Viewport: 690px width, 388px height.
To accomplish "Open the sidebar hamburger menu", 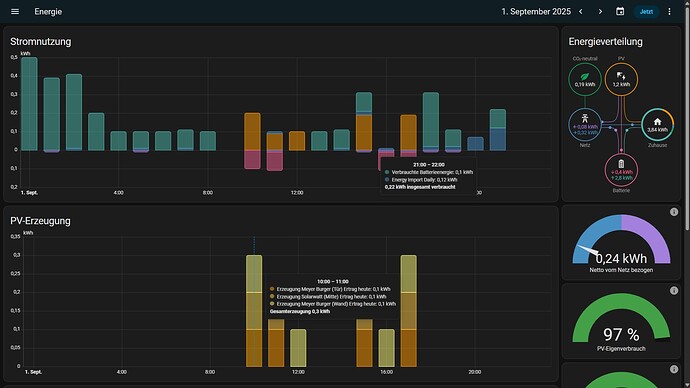I will coord(15,11).
